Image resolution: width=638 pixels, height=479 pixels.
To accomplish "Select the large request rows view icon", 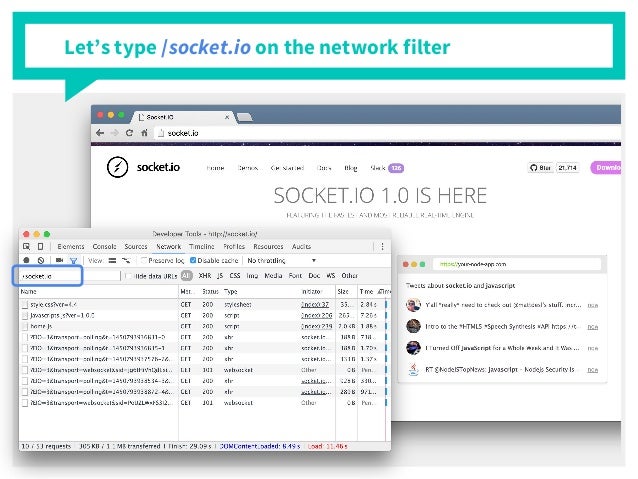I will [x=112, y=260].
